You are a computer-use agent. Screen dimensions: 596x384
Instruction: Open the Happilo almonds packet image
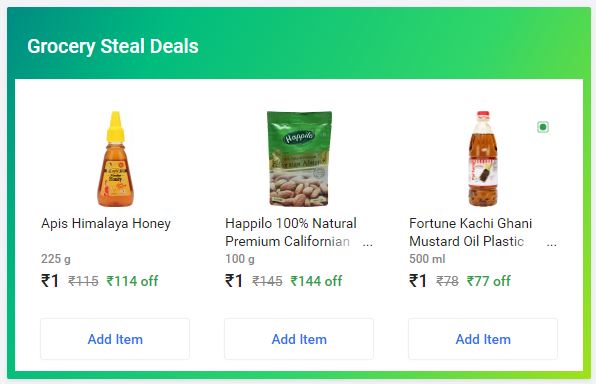coord(299,159)
